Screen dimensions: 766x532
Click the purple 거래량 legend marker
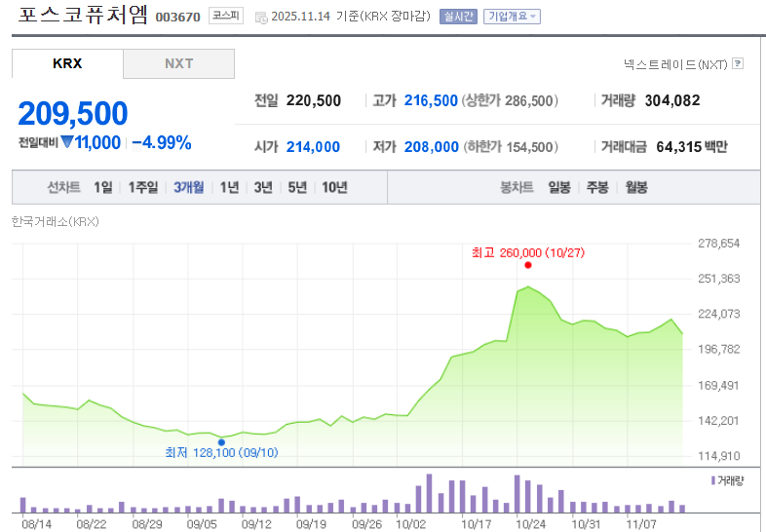[712, 480]
